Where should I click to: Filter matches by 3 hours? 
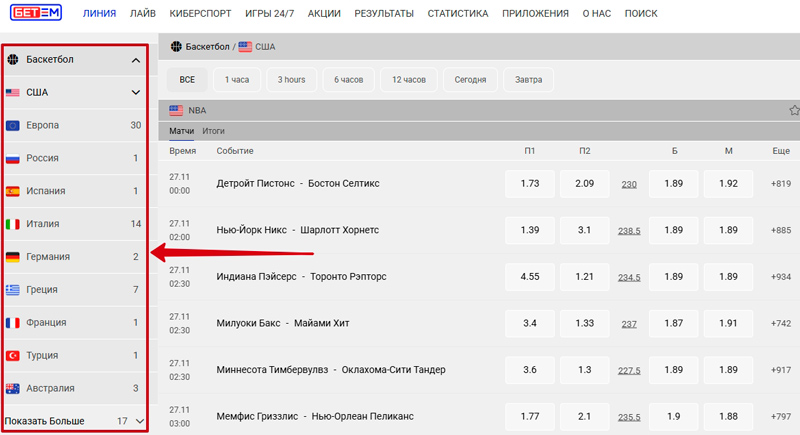click(x=291, y=79)
